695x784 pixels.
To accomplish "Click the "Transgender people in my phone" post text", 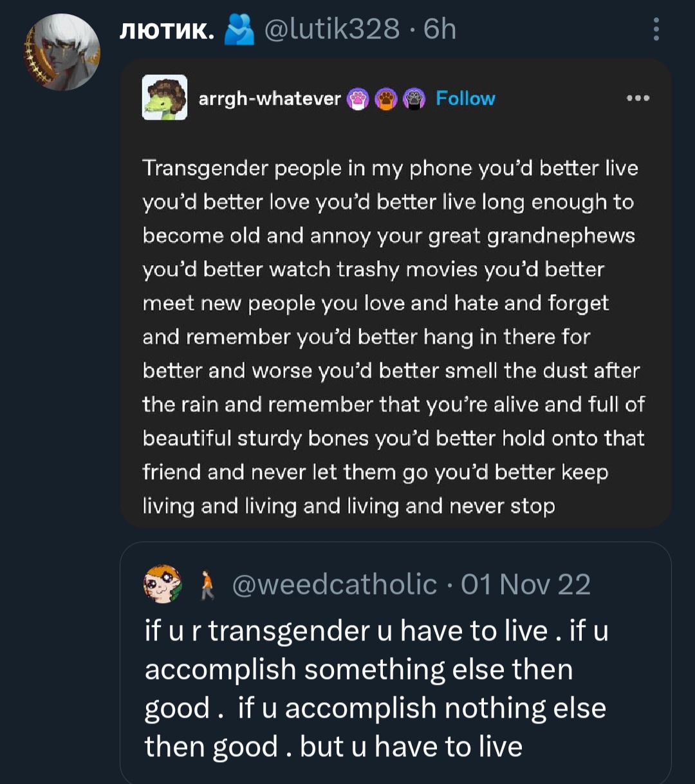I will [393, 337].
